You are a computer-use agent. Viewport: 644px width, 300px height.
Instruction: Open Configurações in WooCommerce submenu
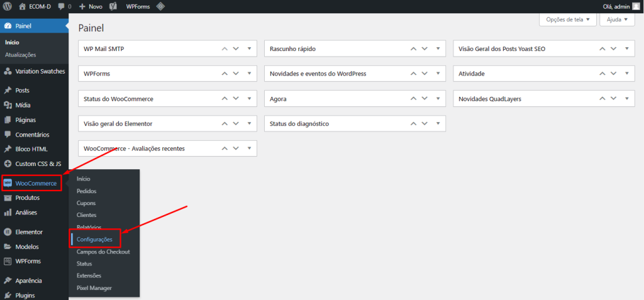coord(94,239)
